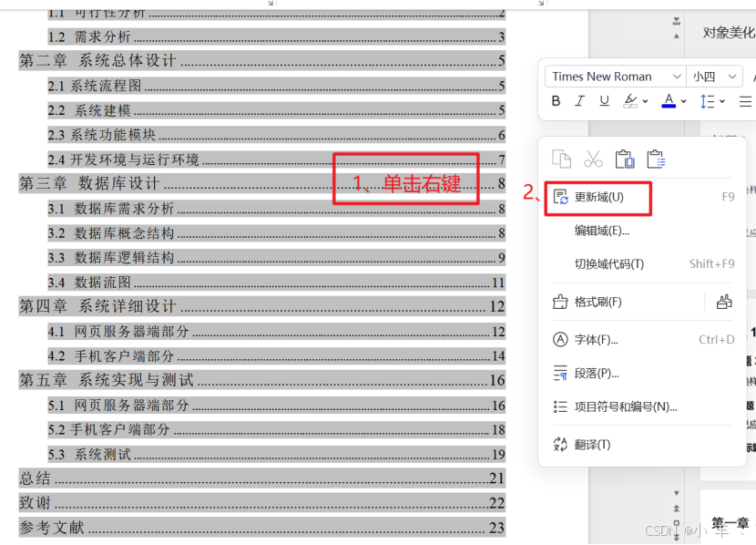The width and height of the screenshot is (756, 545).
Task: Click the TOC entry 3.1 数据库需求分析
Action: 276,209
